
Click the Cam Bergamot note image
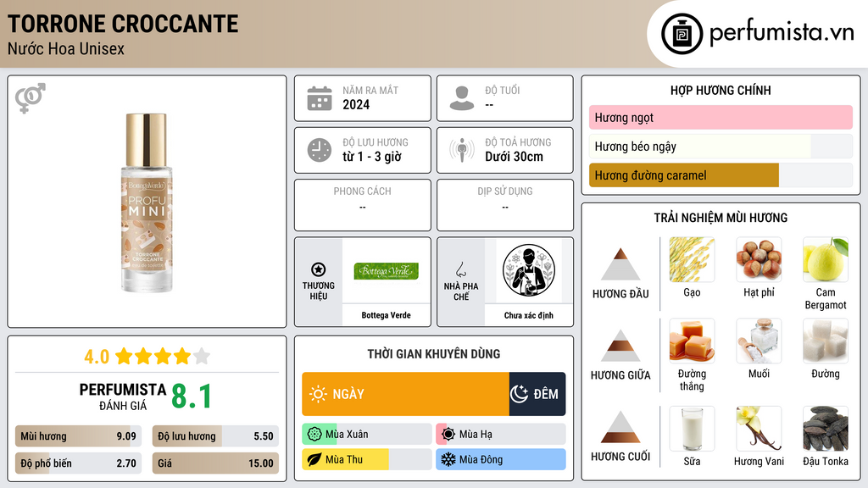coord(826,259)
